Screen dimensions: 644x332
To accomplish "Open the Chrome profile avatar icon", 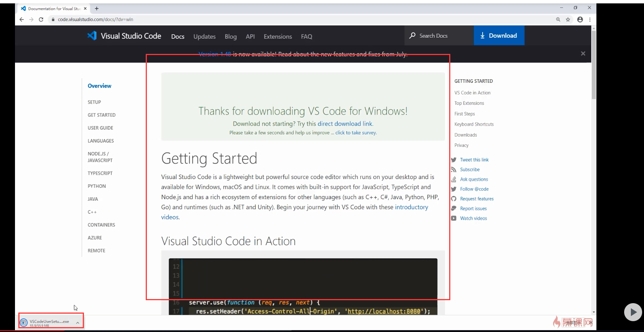I will [580, 19].
